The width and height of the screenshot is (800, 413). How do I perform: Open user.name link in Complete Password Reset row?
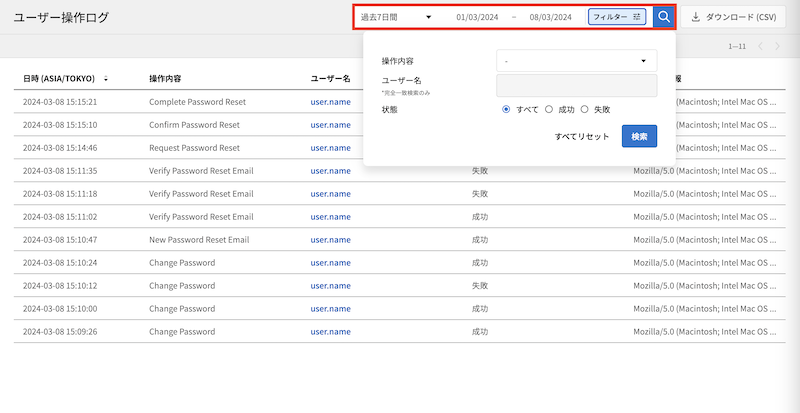[331, 102]
